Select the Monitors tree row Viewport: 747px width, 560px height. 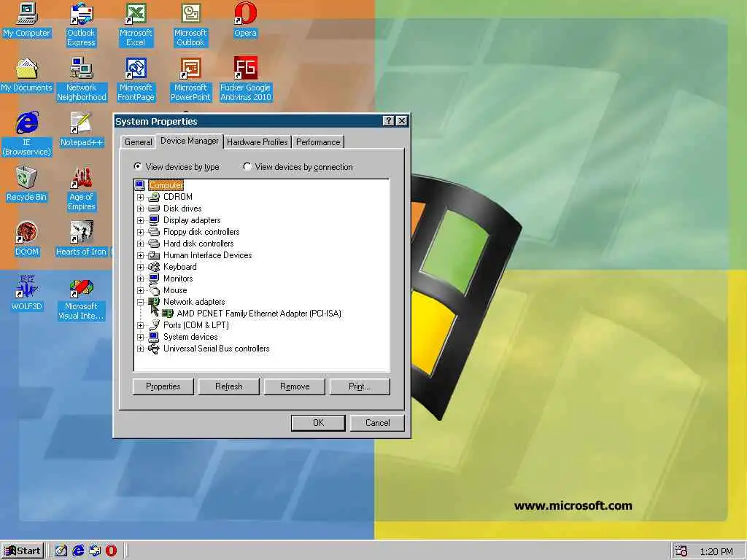coord(178,279)
